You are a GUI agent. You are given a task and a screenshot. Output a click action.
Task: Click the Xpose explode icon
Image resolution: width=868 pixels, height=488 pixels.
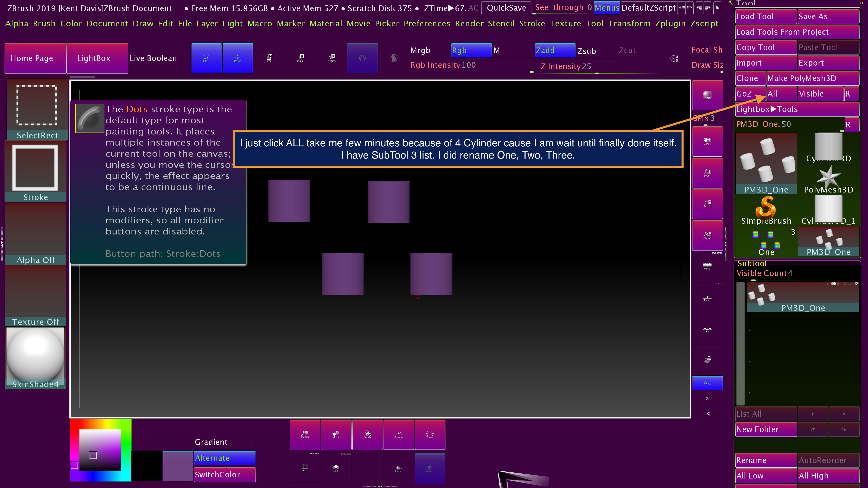coord(430,434)
